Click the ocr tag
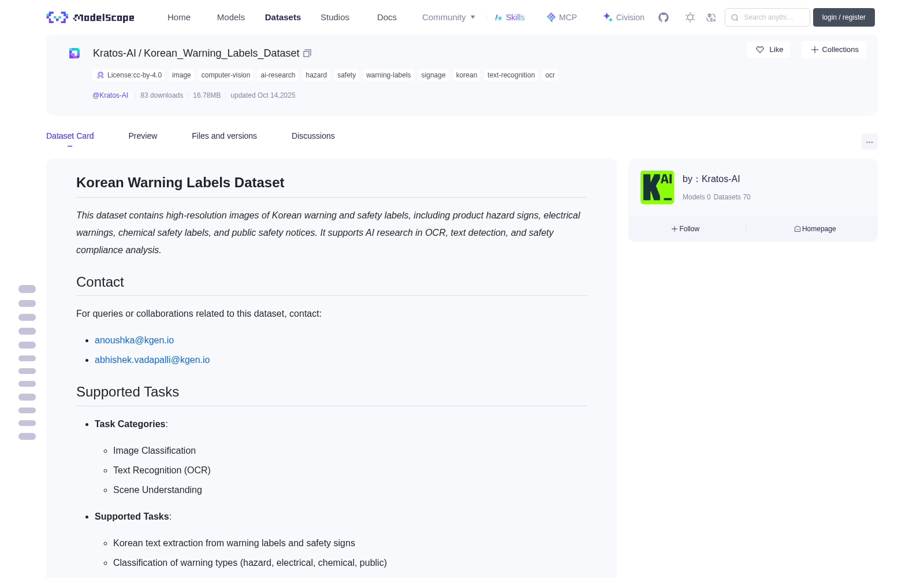924x578 pixels. point(550,75)
